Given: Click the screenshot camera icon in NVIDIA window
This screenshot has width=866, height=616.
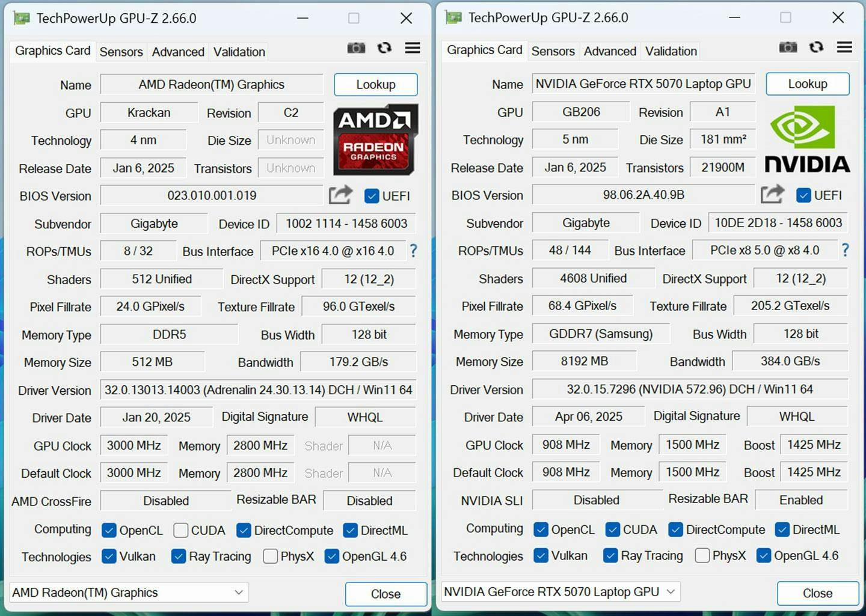Looking at the screenshot, I should click(788, 47).
